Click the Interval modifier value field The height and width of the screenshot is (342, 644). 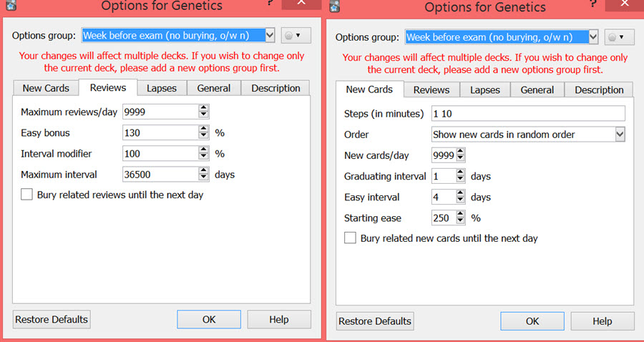[x=160, y=154]
